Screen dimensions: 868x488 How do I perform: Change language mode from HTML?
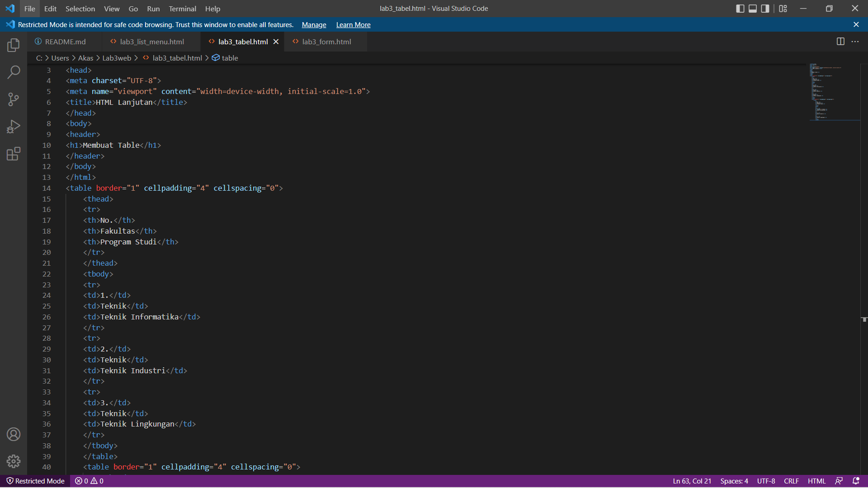(816, 481)
